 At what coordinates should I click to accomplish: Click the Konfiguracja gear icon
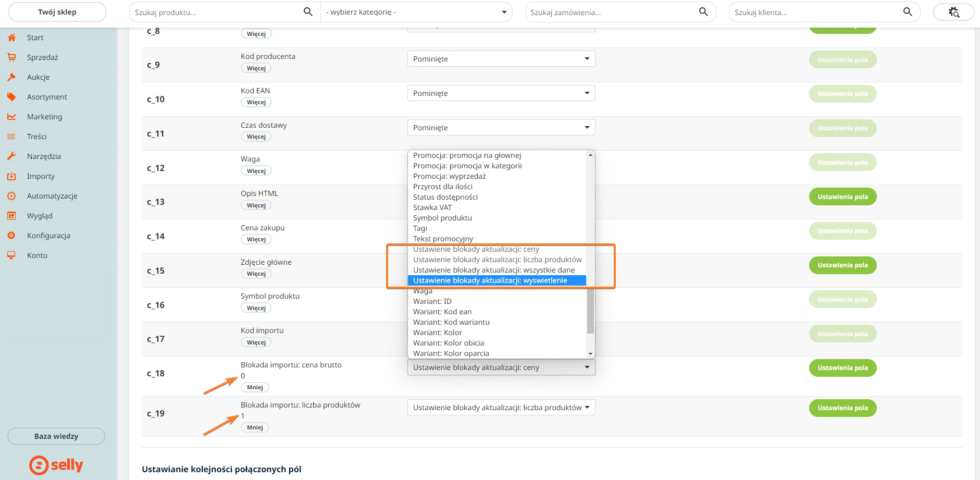11,236
